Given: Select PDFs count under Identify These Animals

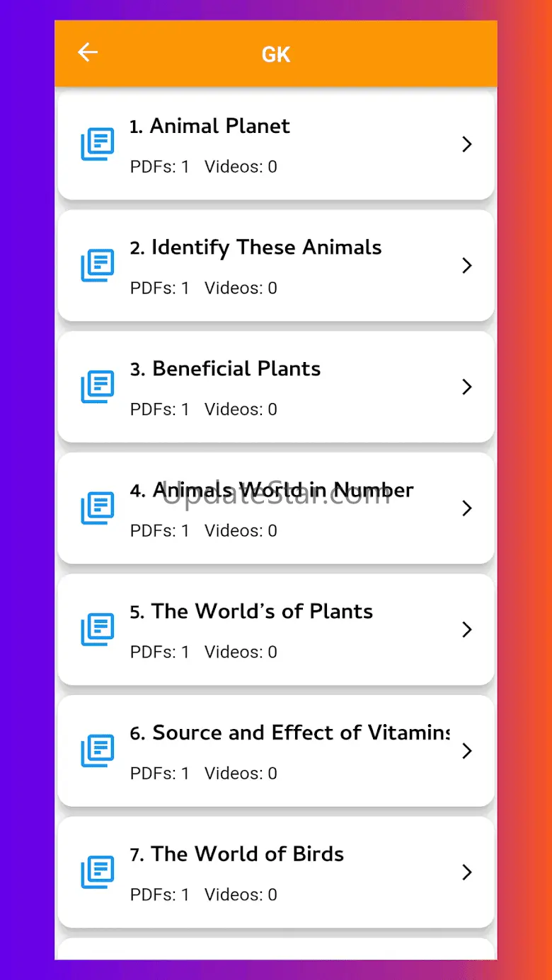Looking at the screenshot, I should (x=160, y=288).
